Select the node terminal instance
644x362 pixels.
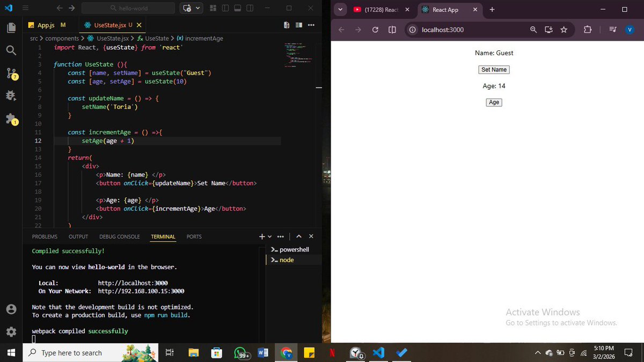(294, 260)
